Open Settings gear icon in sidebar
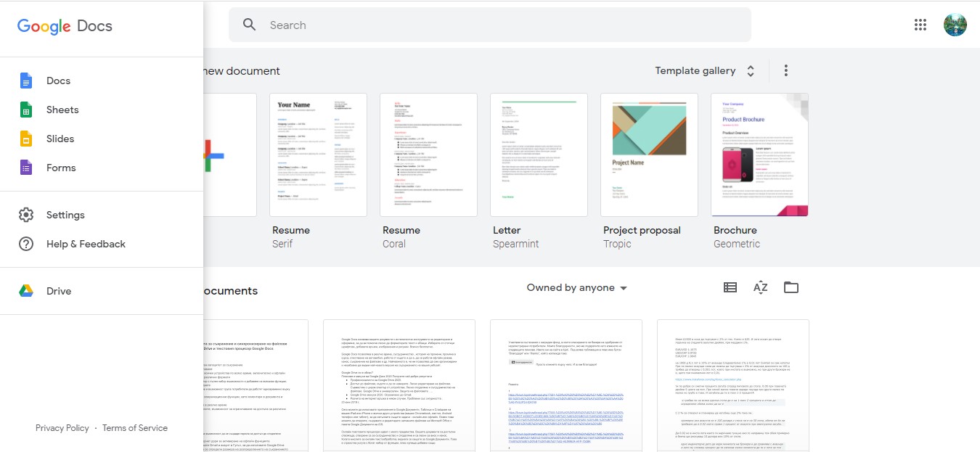The height and width of the screenshot is (452, 980). tap(26, 215)
